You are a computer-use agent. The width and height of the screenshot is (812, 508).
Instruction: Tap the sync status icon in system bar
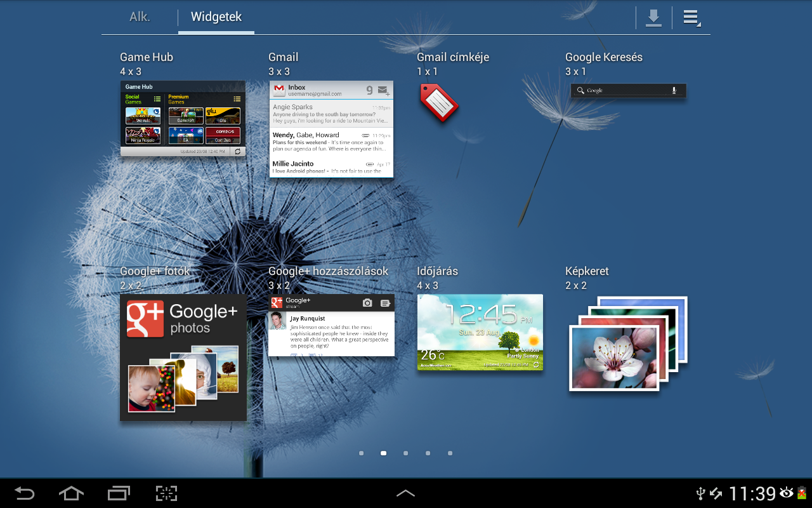[716, 493]
